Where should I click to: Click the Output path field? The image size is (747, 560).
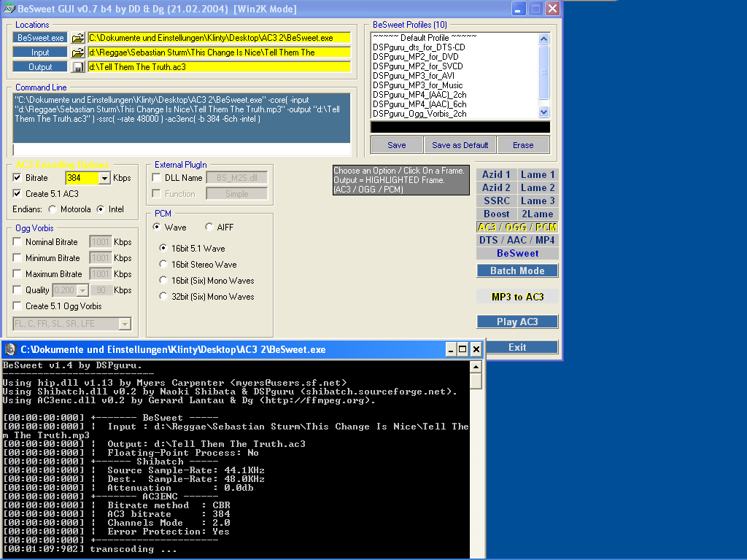coord(219,67)
